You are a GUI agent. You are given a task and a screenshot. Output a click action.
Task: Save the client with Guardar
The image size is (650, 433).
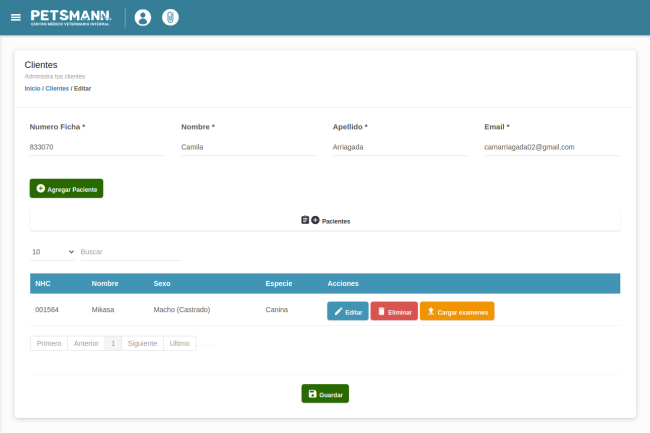point(325,394)
